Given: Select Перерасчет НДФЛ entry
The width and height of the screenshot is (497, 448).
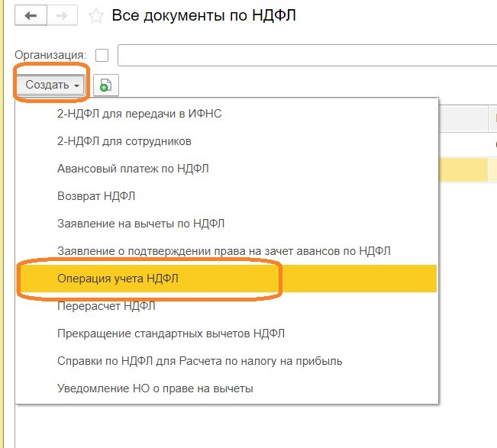Looking at the screenshot, I should (x=227, y=306).
